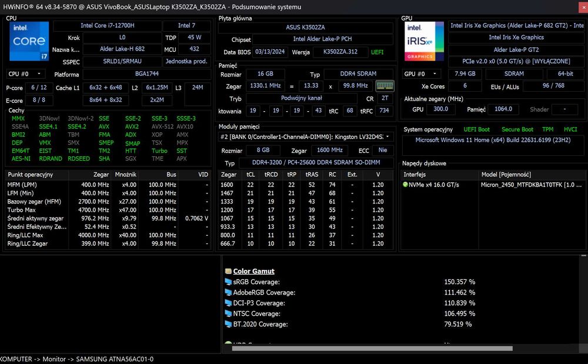
Task: Open the GPU #0 selector dropdown
Action: [x=421, y=74]
